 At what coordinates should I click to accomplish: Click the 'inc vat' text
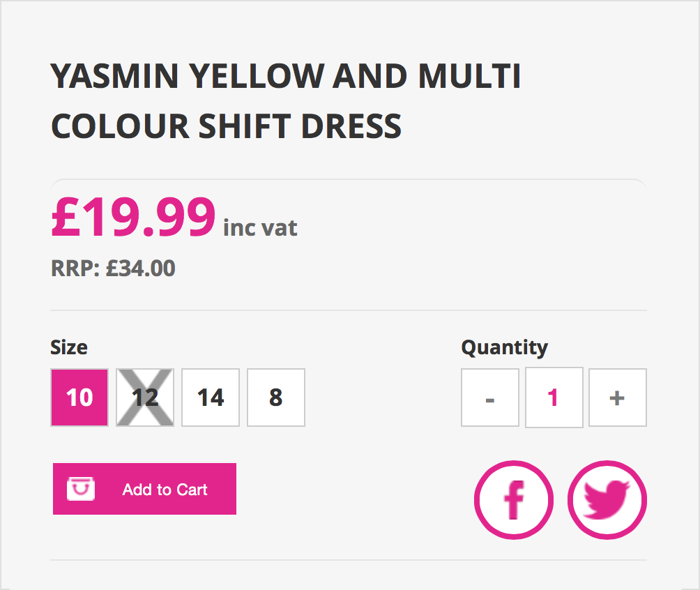(260, 227)
